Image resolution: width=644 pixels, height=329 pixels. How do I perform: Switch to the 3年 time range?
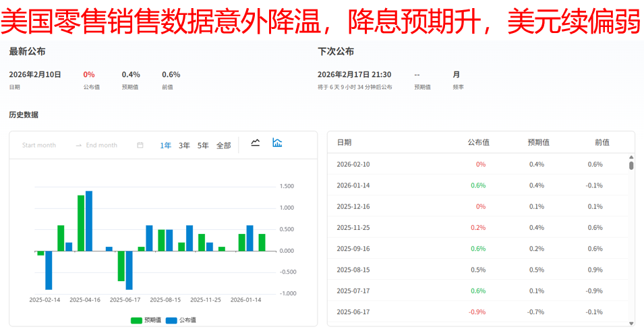[184, 145]
